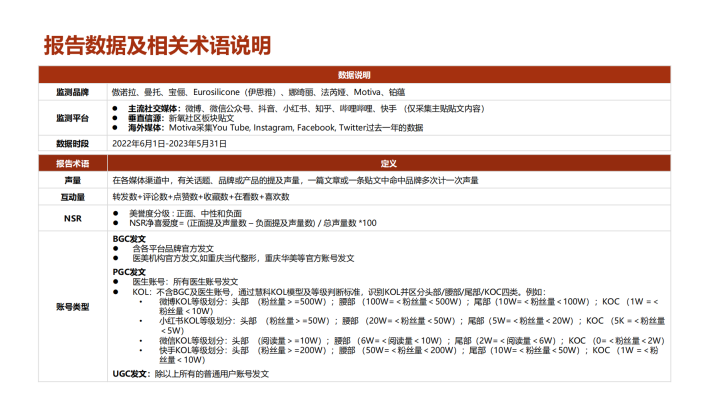
Task: Select the 互动量 term label
Action: (x=72, y=197)
